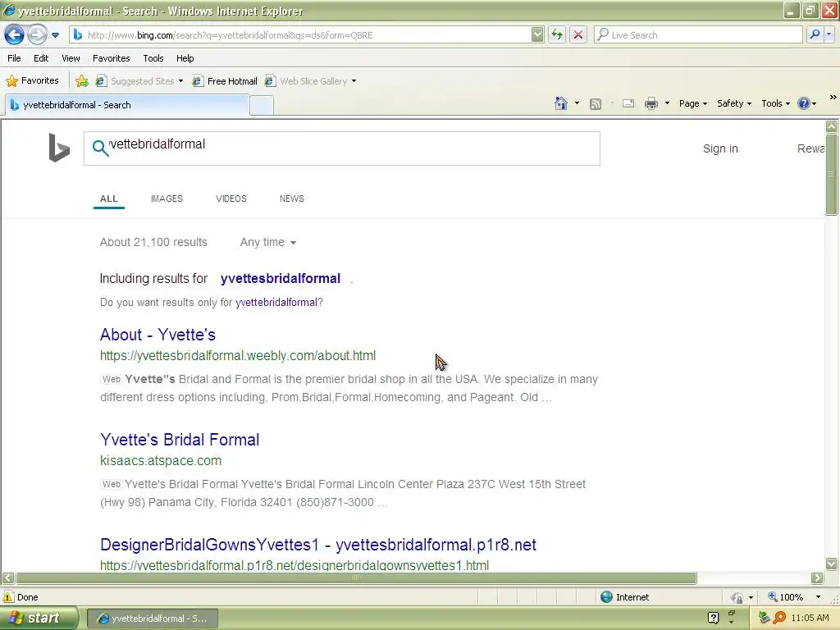The height and width of the screenshot is (630, 840).
Task: Open the Free Hotmail favorites link
Action: (225, 81)
